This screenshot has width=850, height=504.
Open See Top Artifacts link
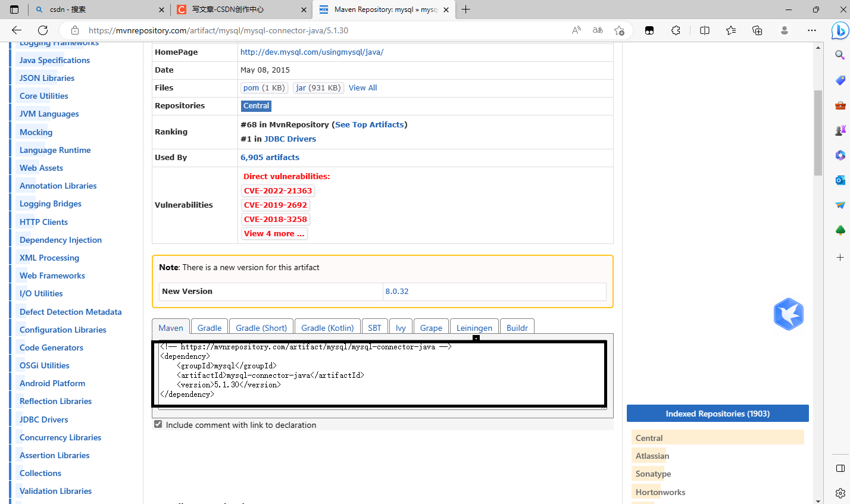pyautogui.click(x=370, y=124)
